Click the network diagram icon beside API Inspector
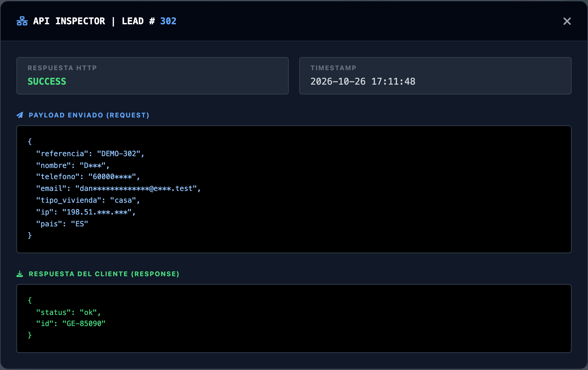The image size is (588, 370). point(22,21)
